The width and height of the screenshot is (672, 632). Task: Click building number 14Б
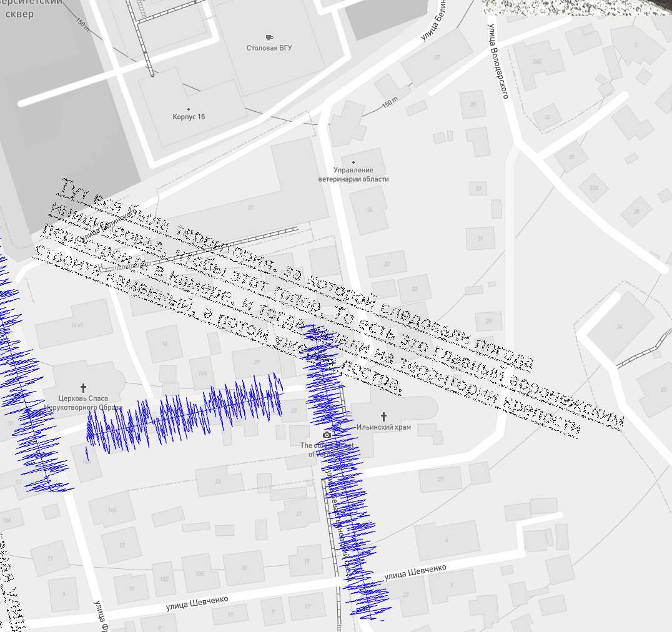click(112, 510)
